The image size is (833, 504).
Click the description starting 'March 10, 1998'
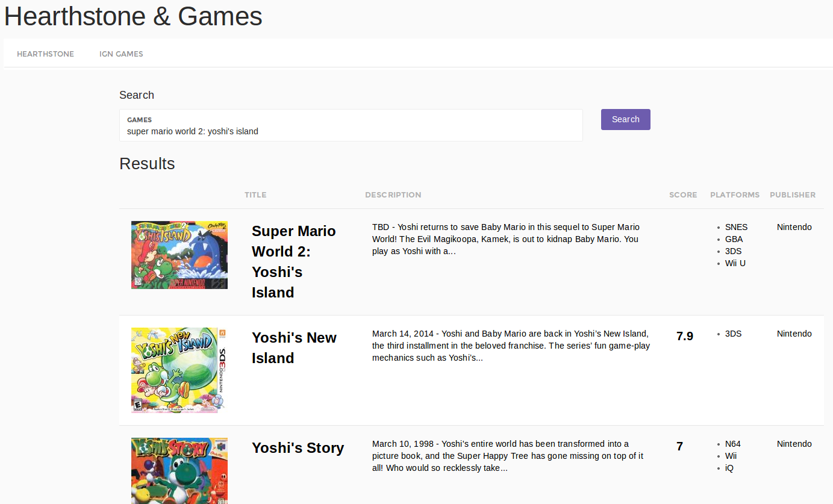(x=508, y=456)
